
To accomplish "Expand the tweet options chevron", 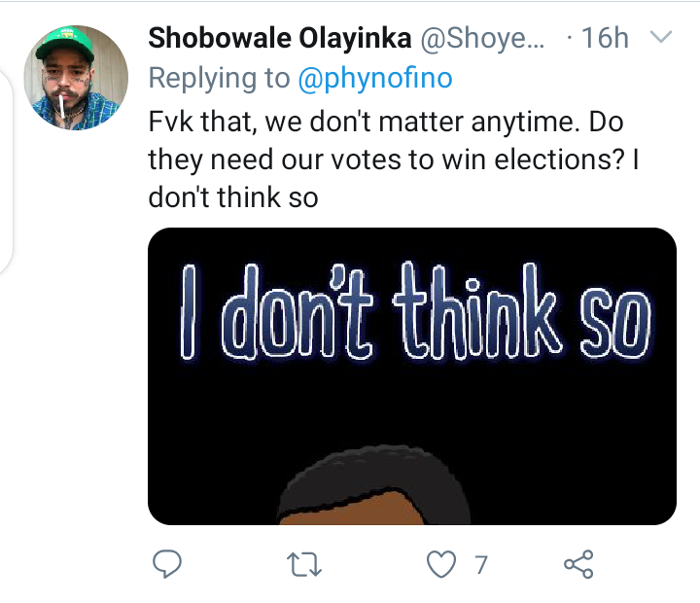I will coord(659,38).
